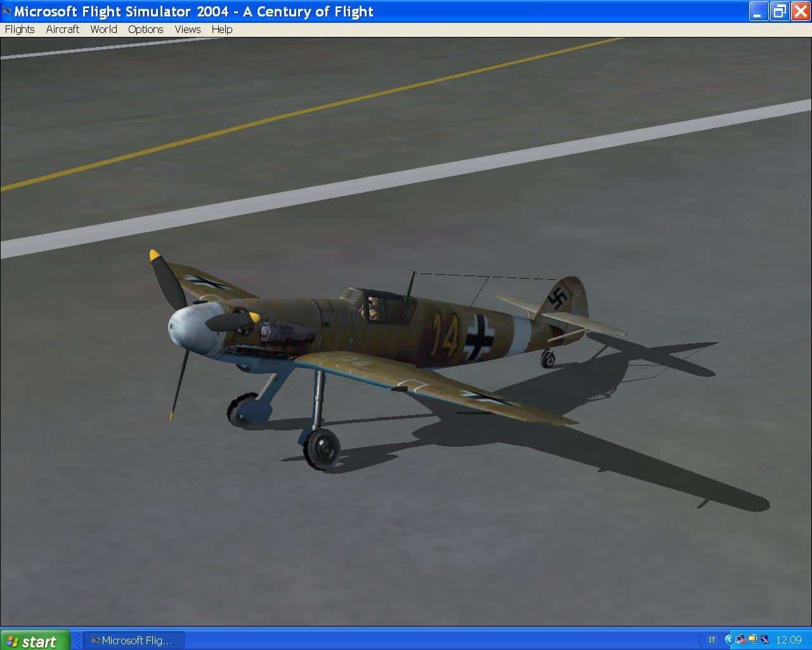Open the Flights menu
Screen dimensions: 812x650
[19, 29]
